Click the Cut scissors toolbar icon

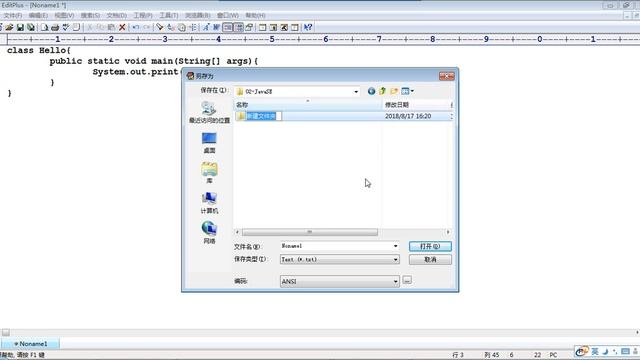(90, 27)
